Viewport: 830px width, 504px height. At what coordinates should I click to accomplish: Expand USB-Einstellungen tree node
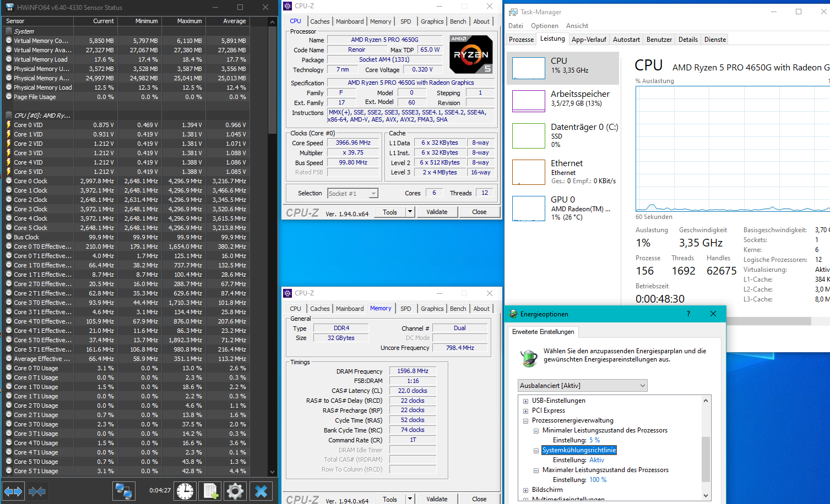click(x=525, y=401)
